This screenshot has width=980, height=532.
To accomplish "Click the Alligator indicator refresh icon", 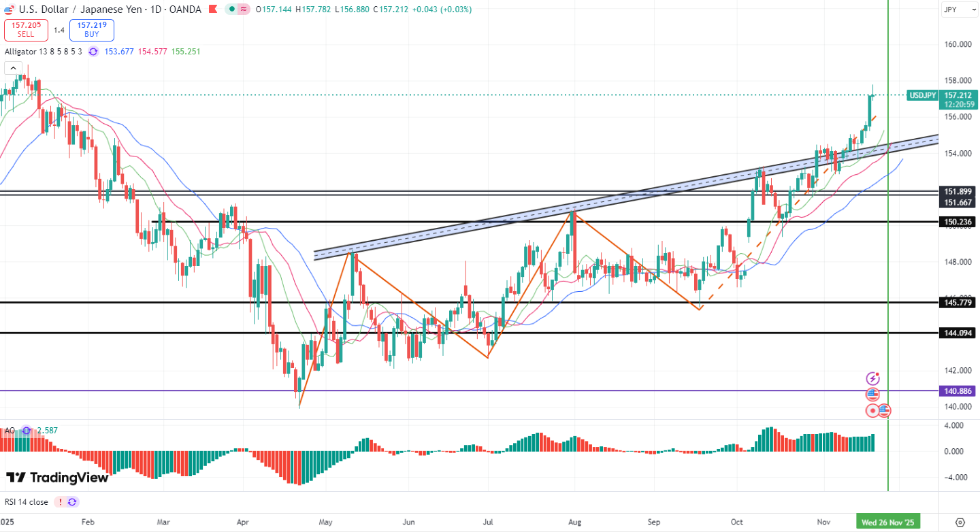I will click(x=93, y=52).
